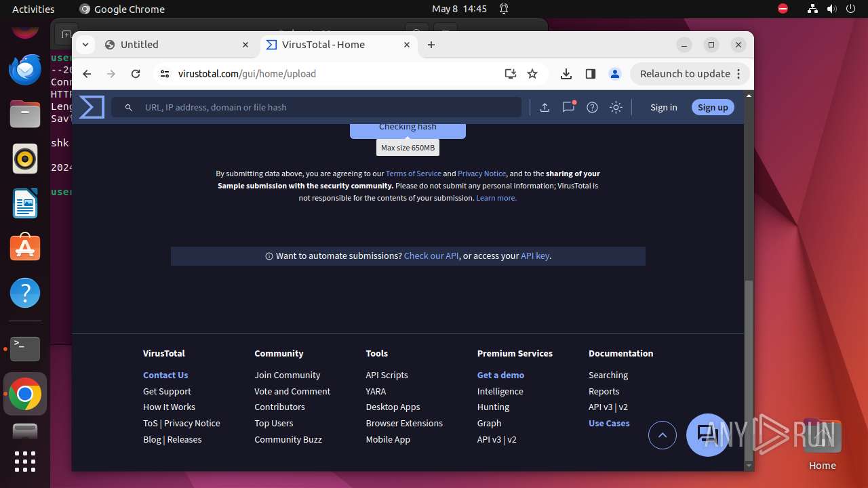Open Chrome downloads icon
Image resolution: width=868 pixels, height=488 pixels.
[x=566, y=74]
